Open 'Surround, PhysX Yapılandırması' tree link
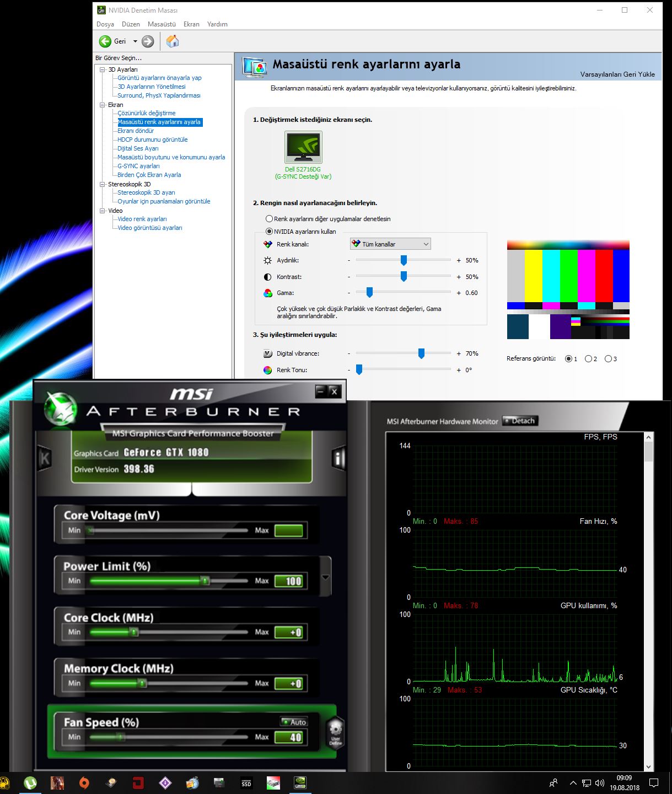The width and height of the screenshot is (672, 794). point(159,95)
